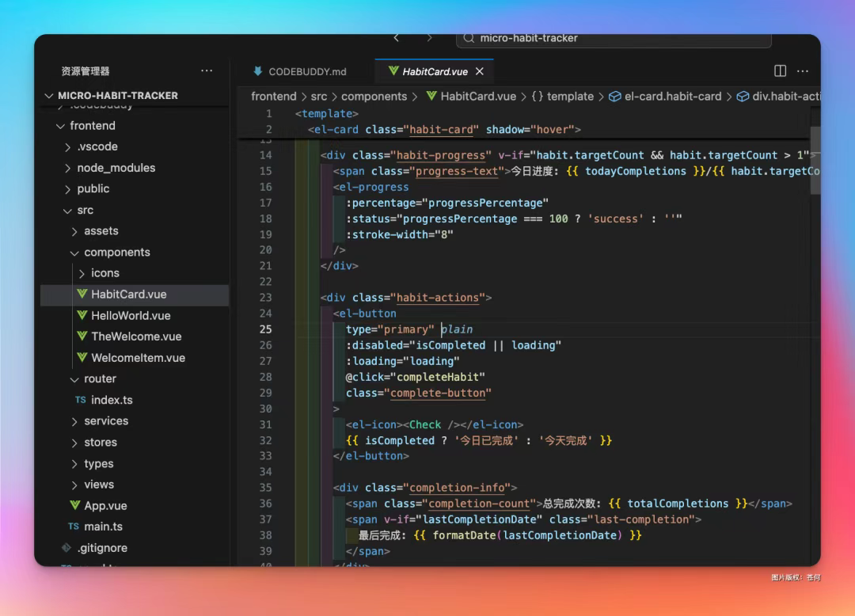Open the App.vue file
Screen dimensions: 855x616
[x=105, y=506]
